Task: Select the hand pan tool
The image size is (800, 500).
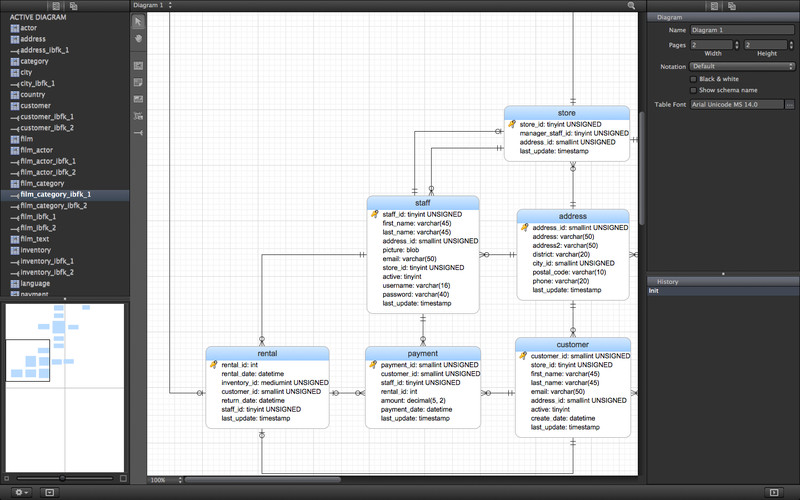Action: point(138,39)
